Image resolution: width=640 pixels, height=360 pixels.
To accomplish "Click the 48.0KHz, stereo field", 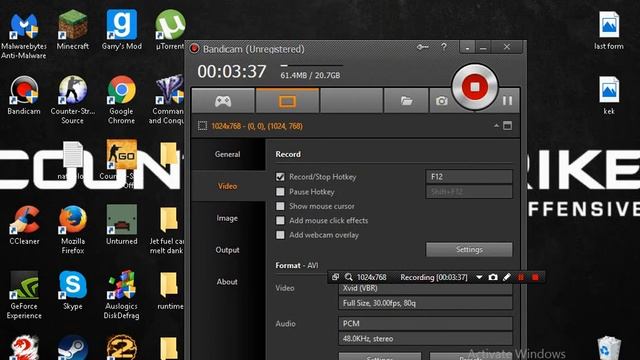I will [x=425, y=338].
